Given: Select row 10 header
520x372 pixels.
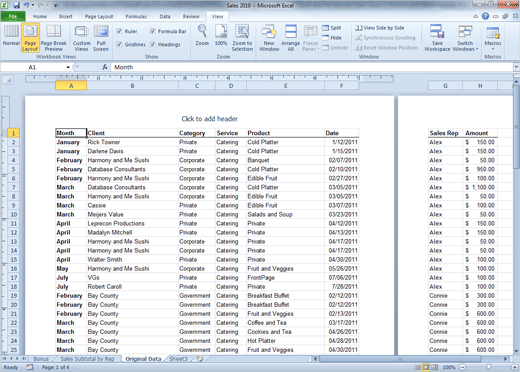Looking at the screenshot, I should pyautogui.click(x=13, y=214).
